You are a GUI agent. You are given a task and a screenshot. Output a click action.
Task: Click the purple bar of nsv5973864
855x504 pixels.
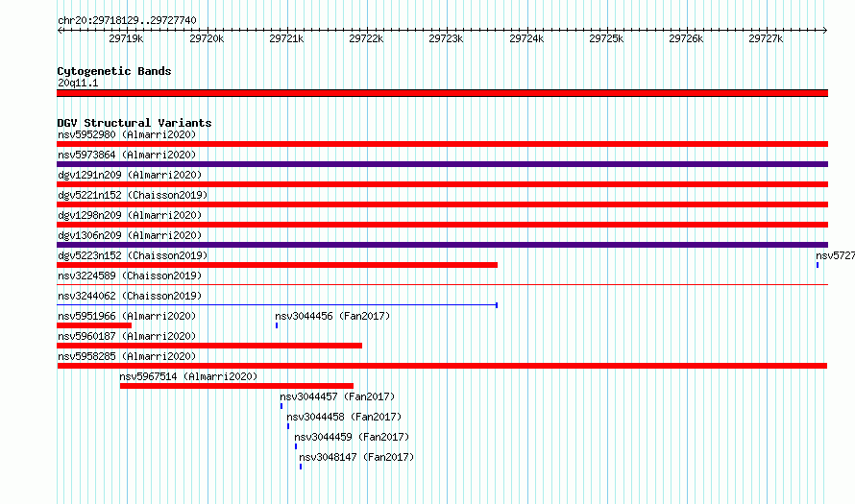click(x=442, y=164)
